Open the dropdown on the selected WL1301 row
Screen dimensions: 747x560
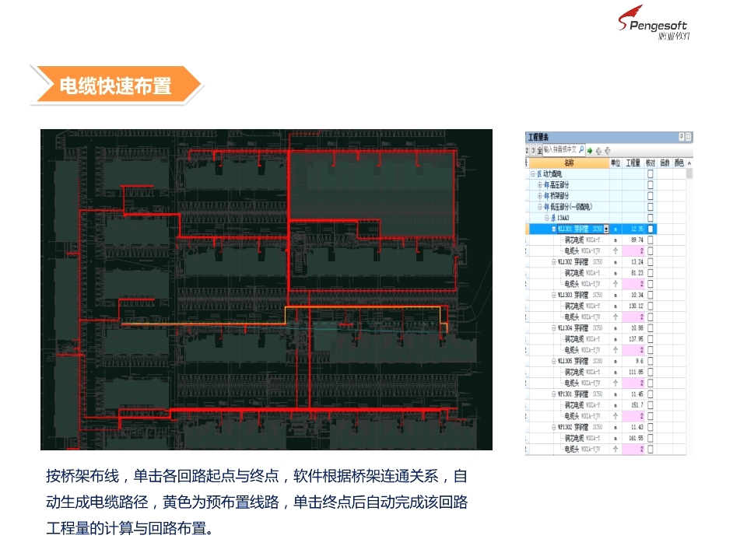pos(606,229)
